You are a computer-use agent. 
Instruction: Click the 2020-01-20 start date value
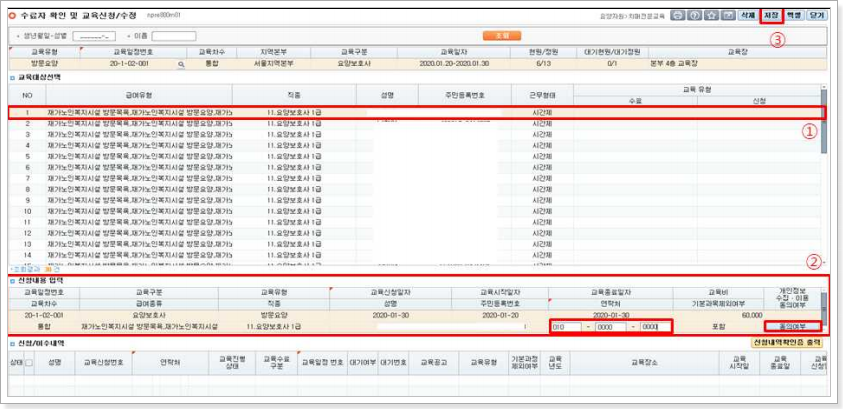click(x=499, y=315)
